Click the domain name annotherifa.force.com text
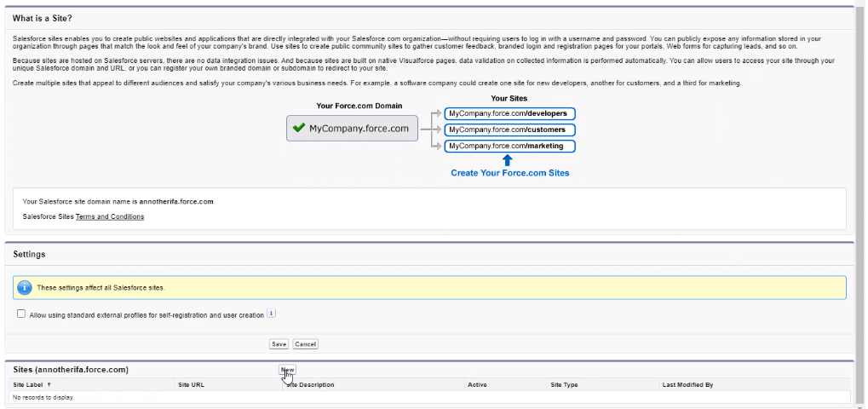Viewport: 868px width, 409px height. click(176, 201)
